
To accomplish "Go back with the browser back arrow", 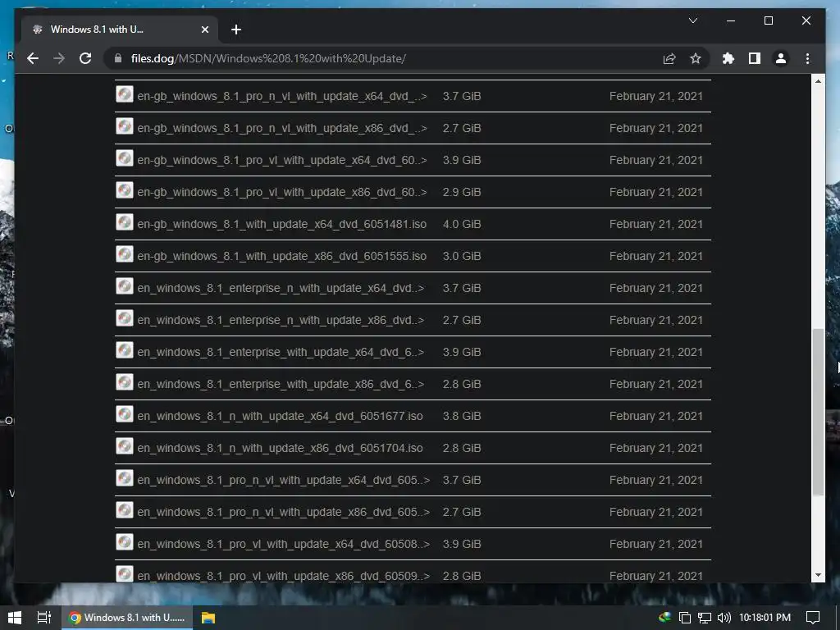I will coord(33,58).
